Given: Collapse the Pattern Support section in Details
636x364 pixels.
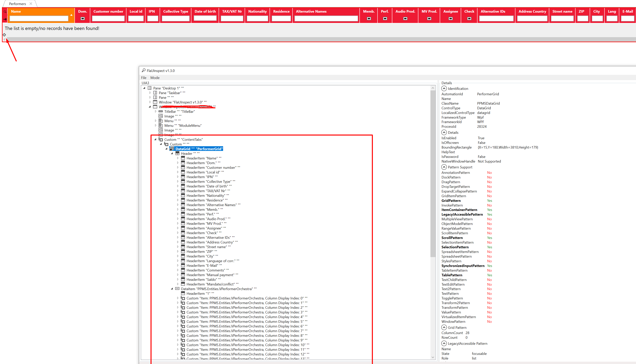Looking at the screenshot, I should click(x=444, y=167).
